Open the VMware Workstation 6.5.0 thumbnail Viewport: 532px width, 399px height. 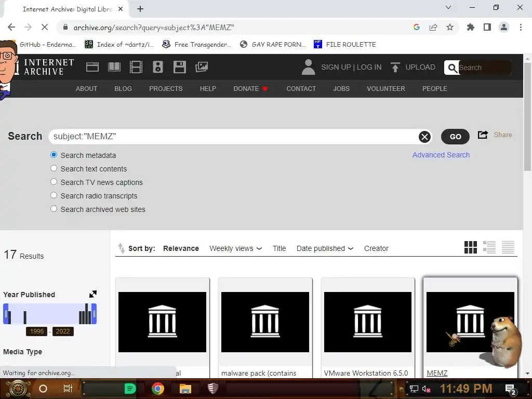368,322
